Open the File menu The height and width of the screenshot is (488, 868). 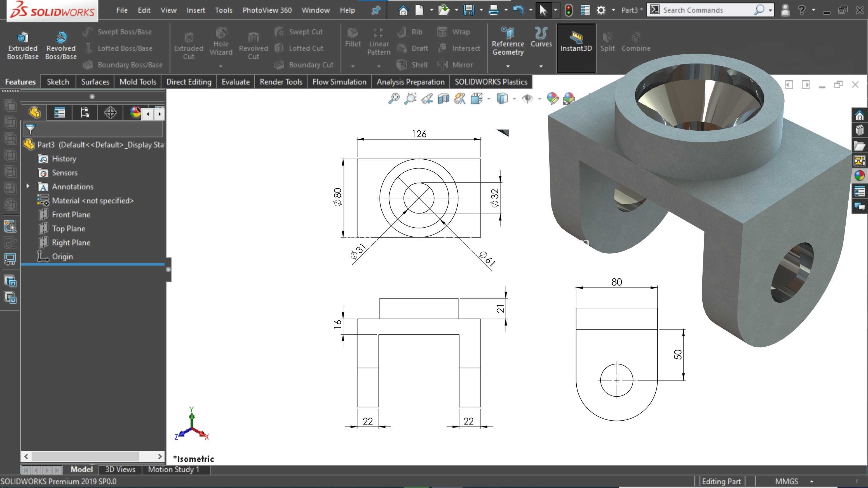tap(122, 10)
